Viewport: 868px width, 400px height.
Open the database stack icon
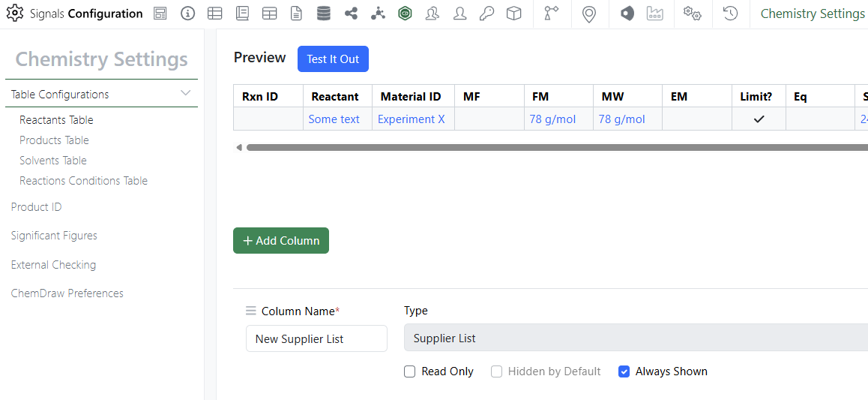pyautogui.click(x=323, y=14)
